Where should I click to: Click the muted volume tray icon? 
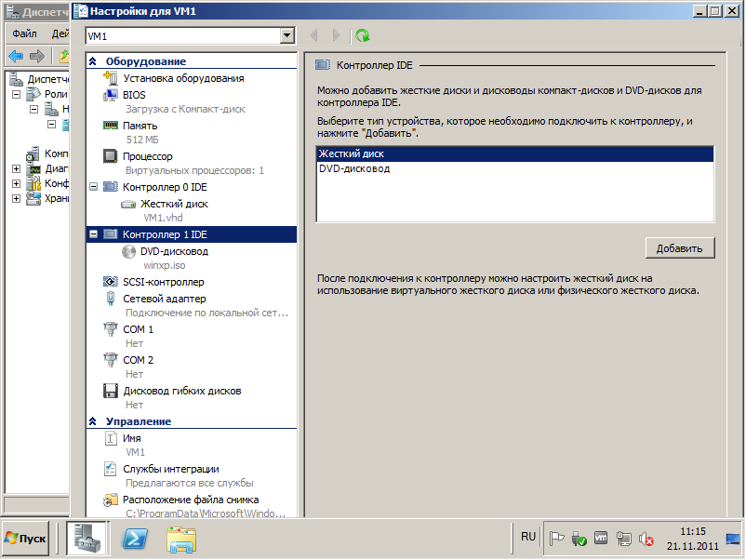coord(646,539)
